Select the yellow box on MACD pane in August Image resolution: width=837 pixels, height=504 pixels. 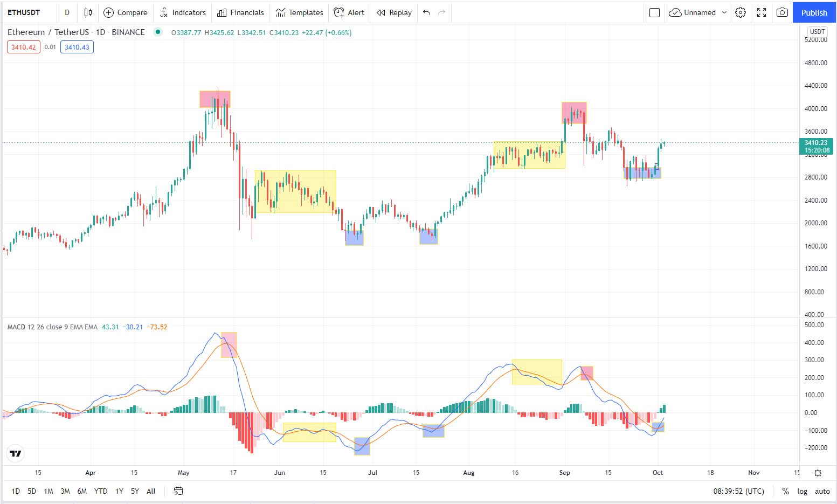click(x=537, y=372)
